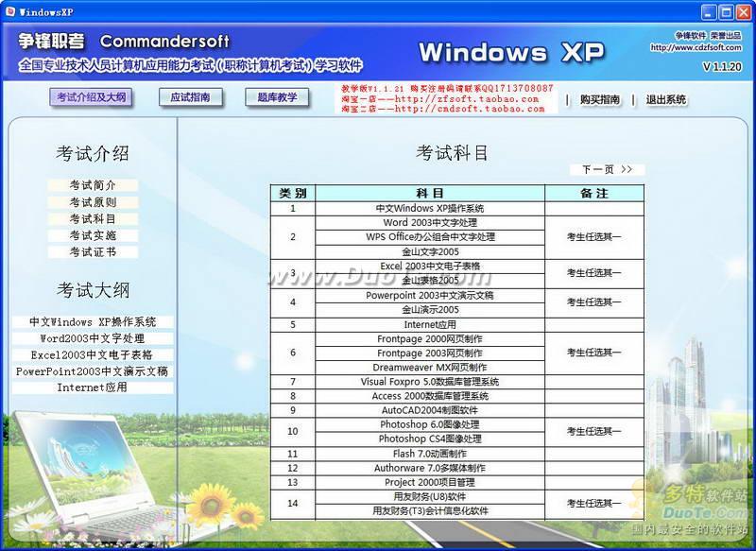
Task: Click the 购买指南 link
Action: (x=600, y=100)
